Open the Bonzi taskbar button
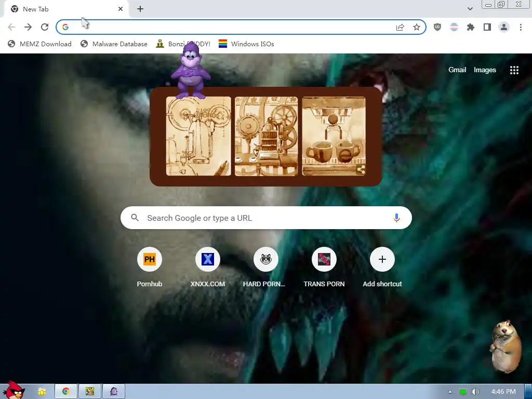Image resolution: width=532 pixels, height=399 pixels. coord(114,391)
